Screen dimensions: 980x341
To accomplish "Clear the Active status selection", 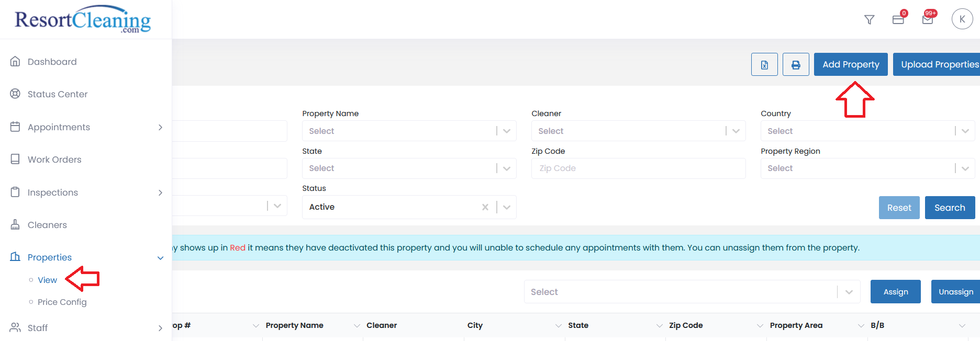I will coord(485,207).
